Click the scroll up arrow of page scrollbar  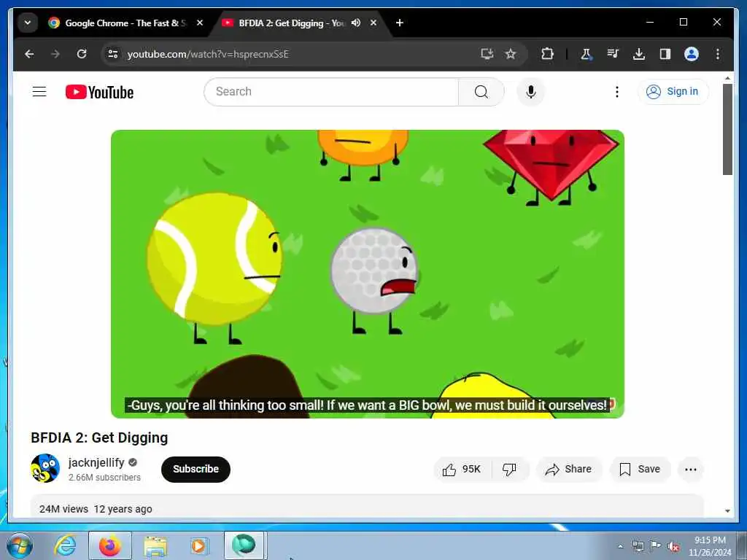click(727, 78)
